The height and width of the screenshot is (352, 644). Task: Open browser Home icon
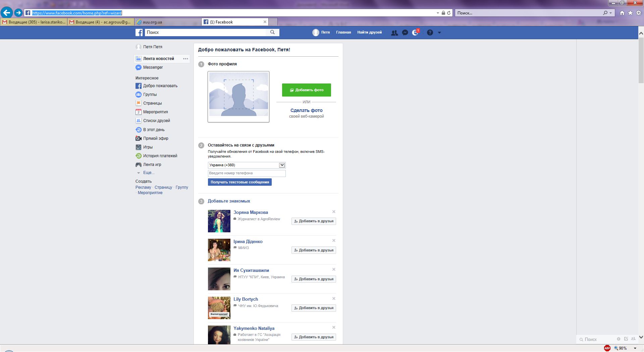622,13
